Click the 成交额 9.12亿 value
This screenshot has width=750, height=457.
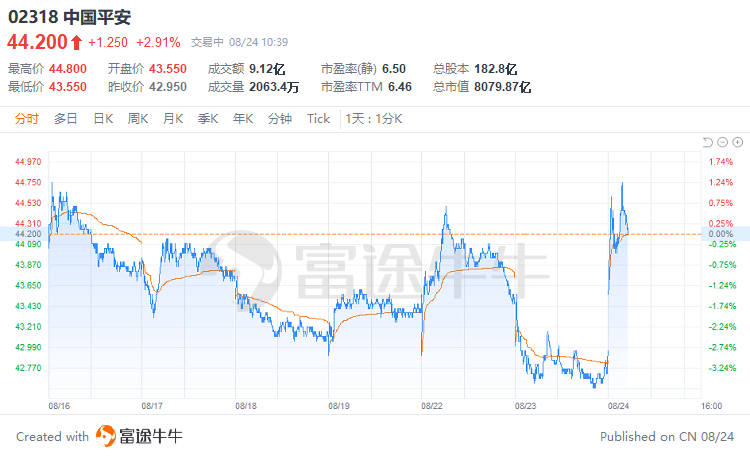267,69
